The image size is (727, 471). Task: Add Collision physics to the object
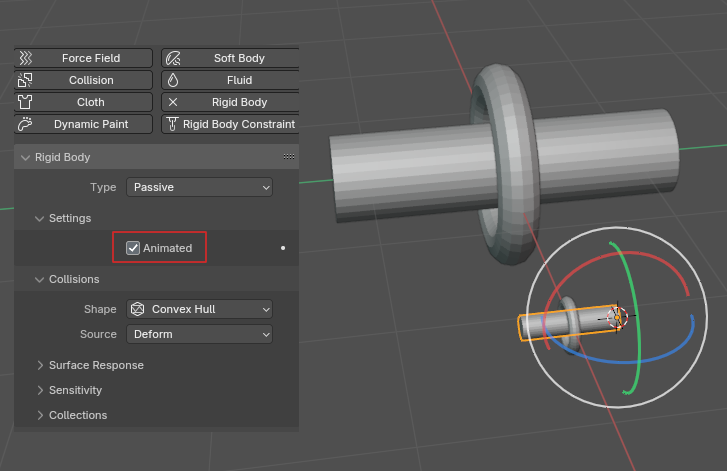(x=83, y=80)
